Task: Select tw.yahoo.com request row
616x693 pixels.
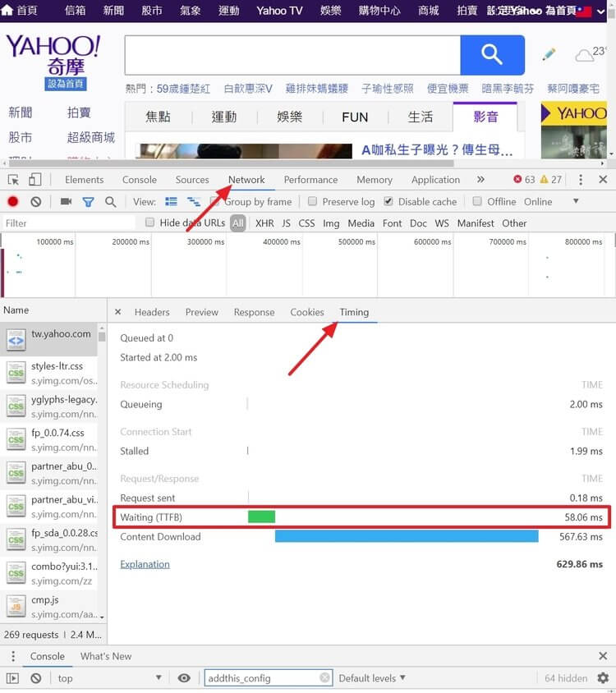Action: pos(48,340)
